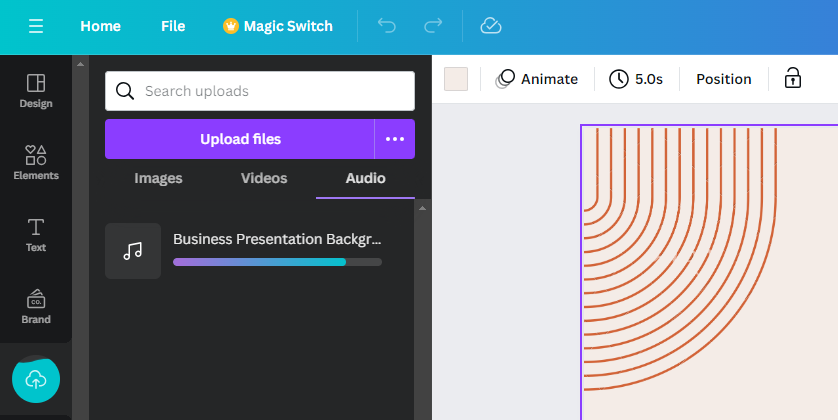The height and width of the screenshot is (420, 838).
Task: Select the Uploads cloud icon
Action: tap(36, 379)
